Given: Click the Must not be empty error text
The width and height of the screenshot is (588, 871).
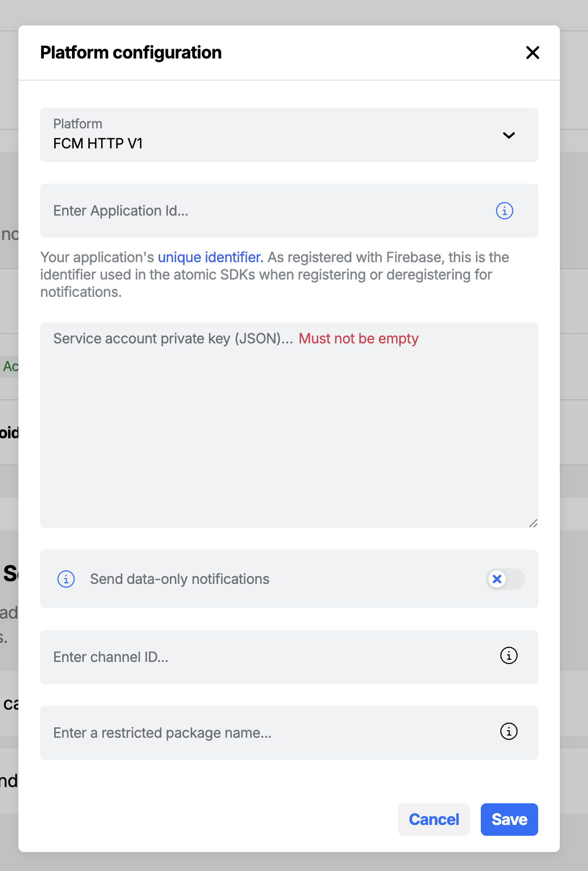Looking at the screenshot, I should pyautogui.click(x=358, y=338).
